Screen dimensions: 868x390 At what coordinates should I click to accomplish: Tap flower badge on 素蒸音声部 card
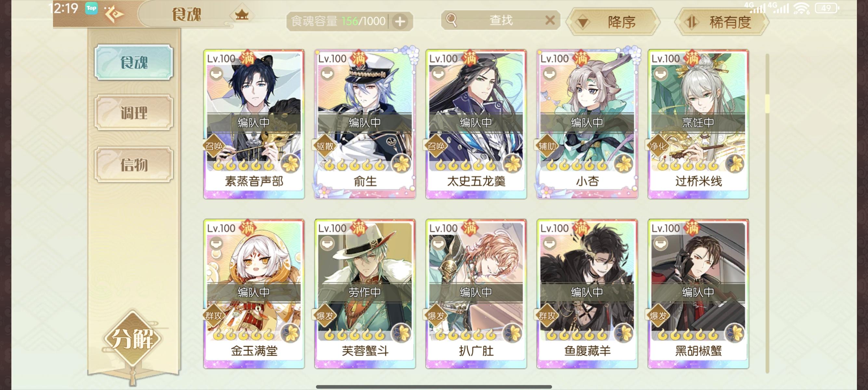(290, 164)
